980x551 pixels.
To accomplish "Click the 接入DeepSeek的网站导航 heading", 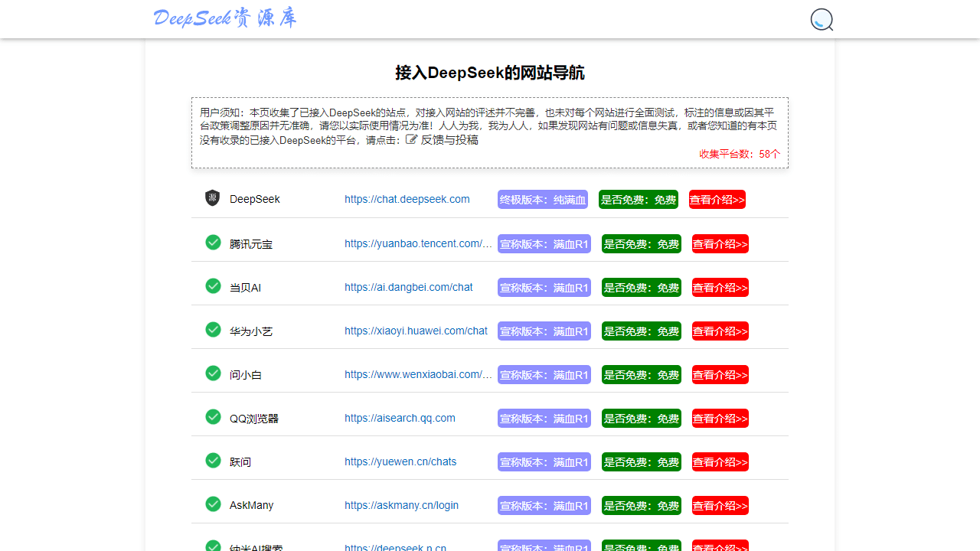I will click(490, 73).
